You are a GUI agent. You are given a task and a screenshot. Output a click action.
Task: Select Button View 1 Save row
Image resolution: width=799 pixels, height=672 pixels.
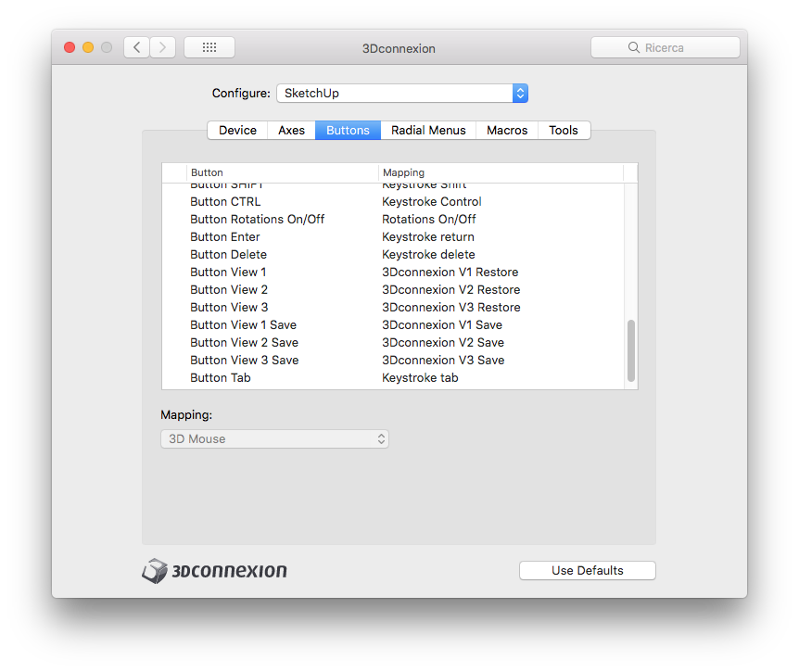[x=393, y=325]
